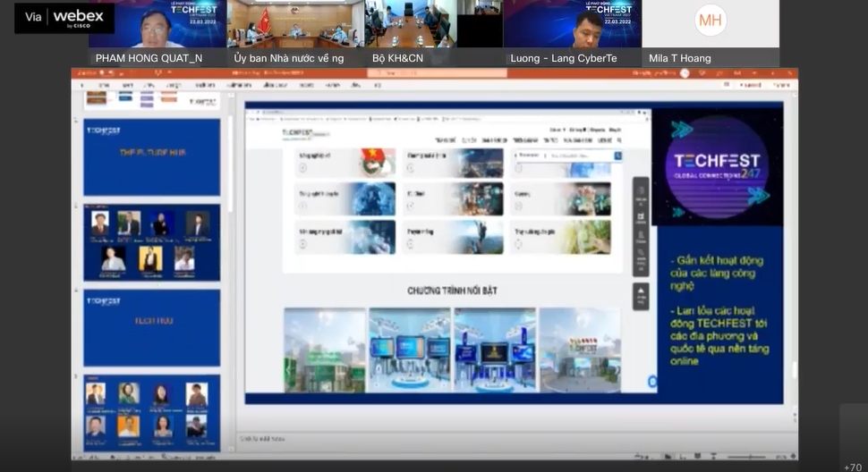
Task: Click the TECHFEST 247 Global Connections logo
Action: click(x=717, y=167)
